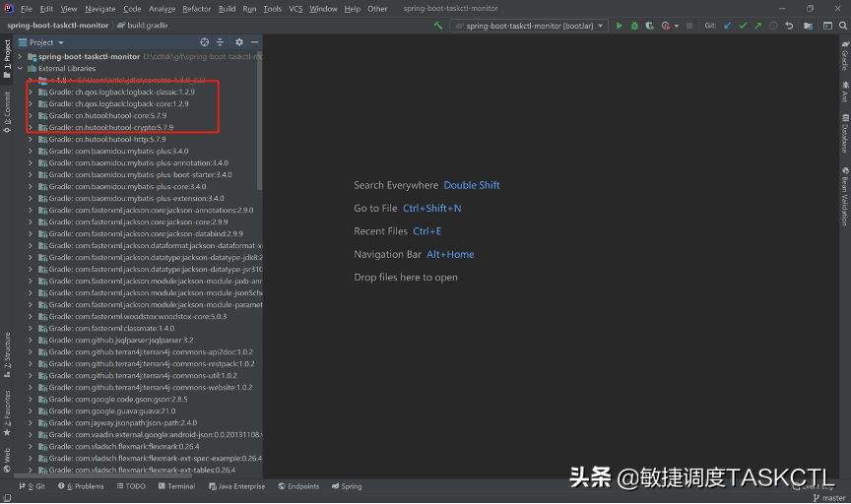Open the VCS menu
The image size is (851, 504).
[295, 9]
